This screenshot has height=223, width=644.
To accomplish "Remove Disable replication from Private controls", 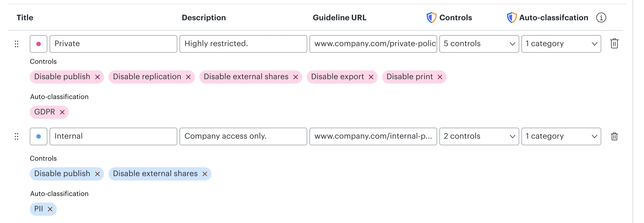I will point(188,77).
